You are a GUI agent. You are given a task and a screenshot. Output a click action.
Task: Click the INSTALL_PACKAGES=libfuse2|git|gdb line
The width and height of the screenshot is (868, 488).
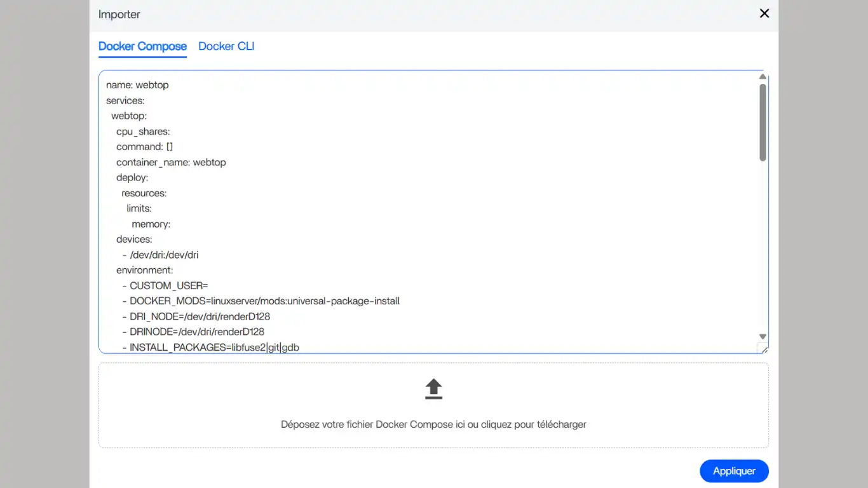[x=214, y=348]
